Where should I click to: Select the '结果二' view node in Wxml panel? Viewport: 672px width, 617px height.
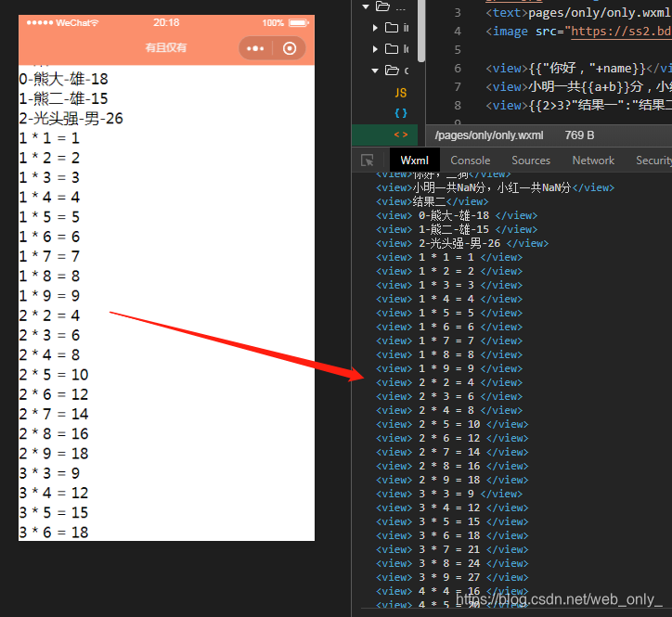click(432, 201)
